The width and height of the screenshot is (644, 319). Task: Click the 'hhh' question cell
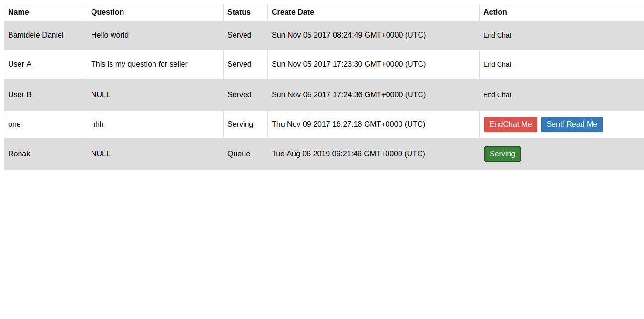coord(97,124)
